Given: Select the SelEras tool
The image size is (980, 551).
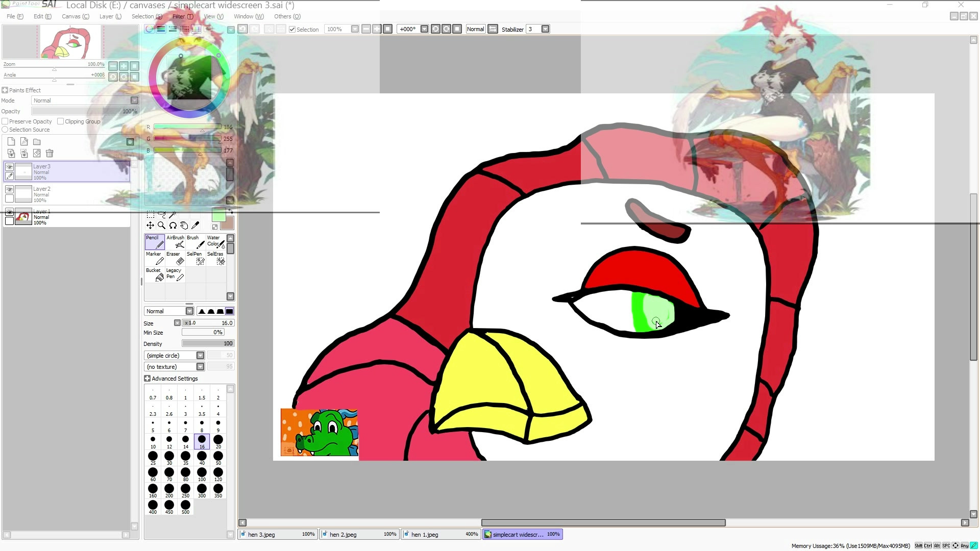Looking at the screenshot, I should pos(216,258).
